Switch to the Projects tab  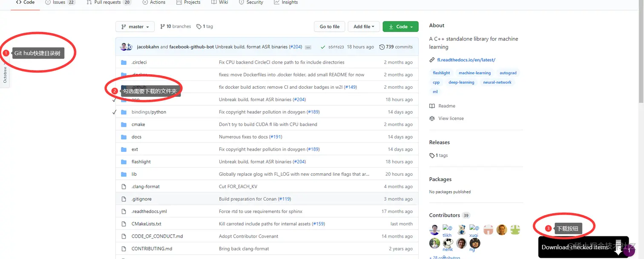188,2
